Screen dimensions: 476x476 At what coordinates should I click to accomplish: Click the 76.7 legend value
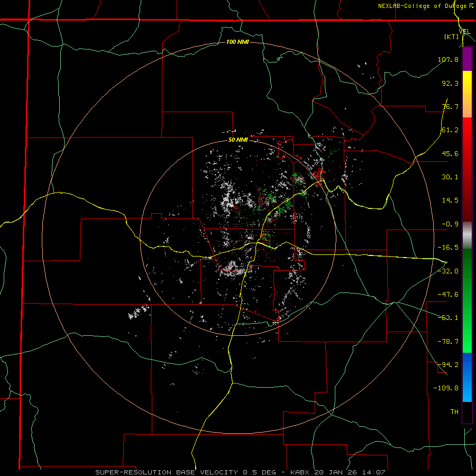click(x=450, y=106)
